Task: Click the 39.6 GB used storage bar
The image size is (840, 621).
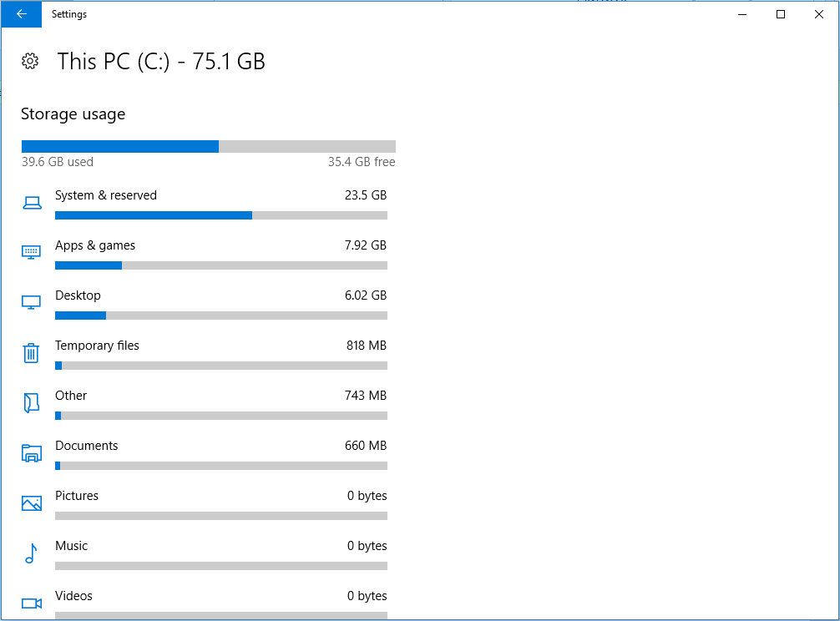Action: point(209,147)
